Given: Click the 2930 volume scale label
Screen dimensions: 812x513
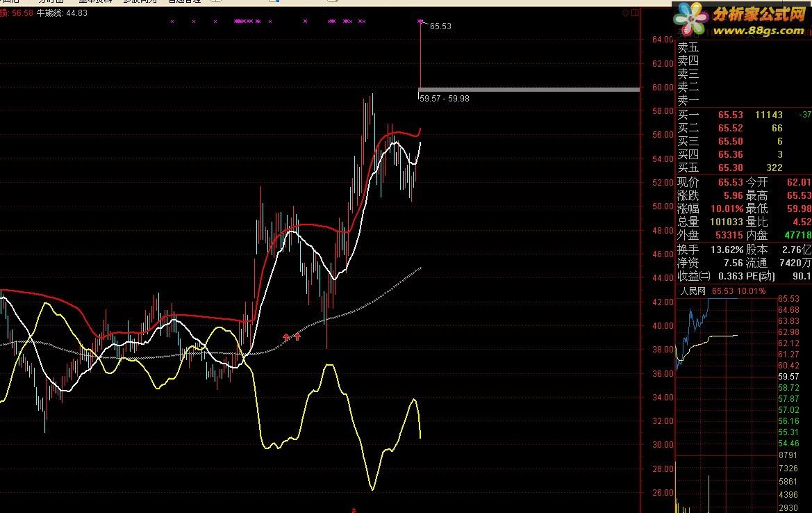Looking at the screenshot, I should point(788,508).
